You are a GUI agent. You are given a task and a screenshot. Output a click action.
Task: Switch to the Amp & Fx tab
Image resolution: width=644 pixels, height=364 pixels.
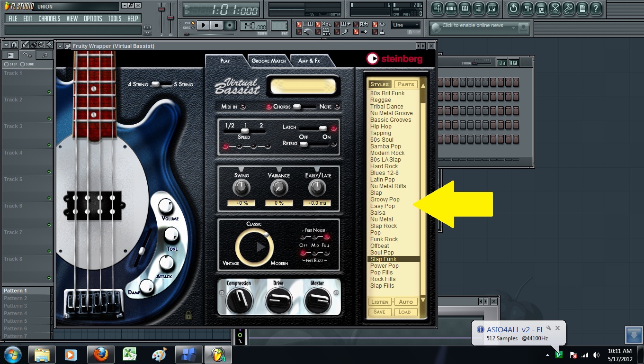click(x=309, y=61)
